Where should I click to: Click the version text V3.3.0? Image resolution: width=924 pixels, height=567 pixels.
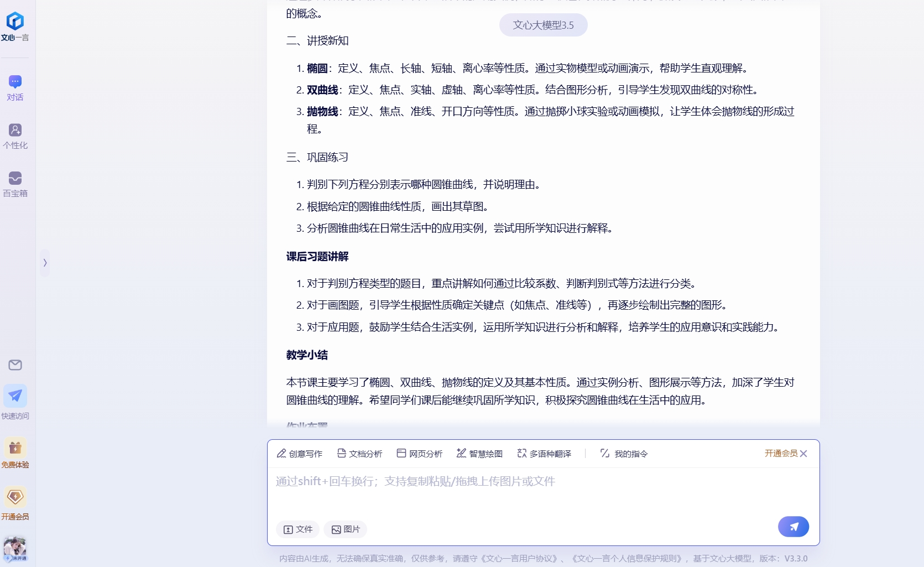click(796, 559)
